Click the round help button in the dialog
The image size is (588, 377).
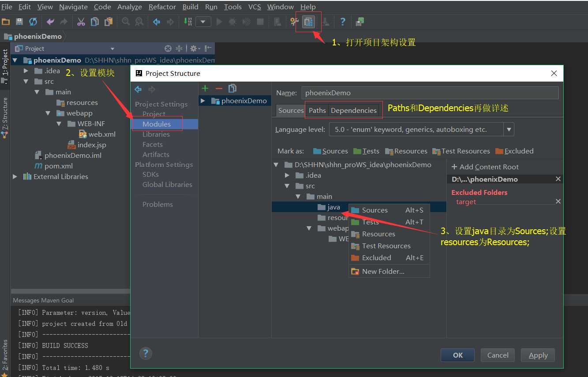pos(146,353)
